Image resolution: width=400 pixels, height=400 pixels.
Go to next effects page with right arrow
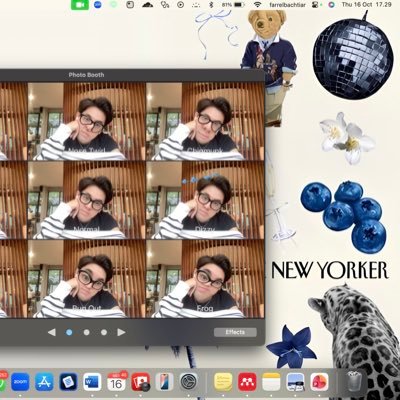pos(121,332)
